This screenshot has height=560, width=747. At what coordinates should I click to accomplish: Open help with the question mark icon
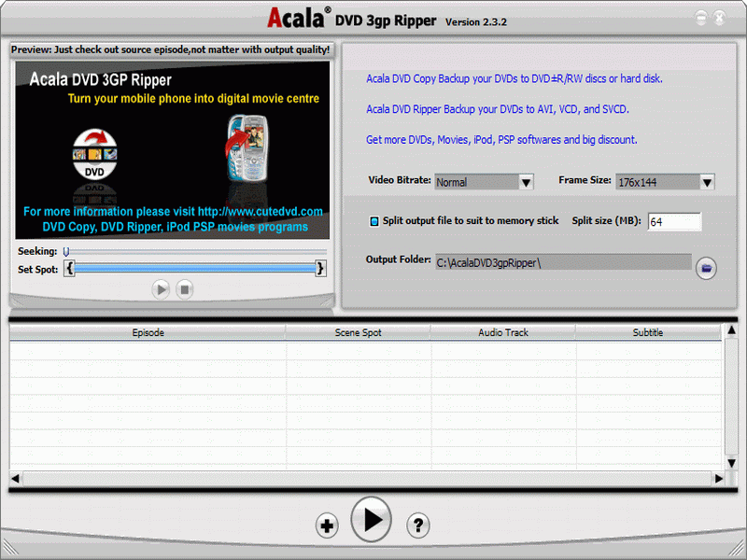(x=417, y=525)
